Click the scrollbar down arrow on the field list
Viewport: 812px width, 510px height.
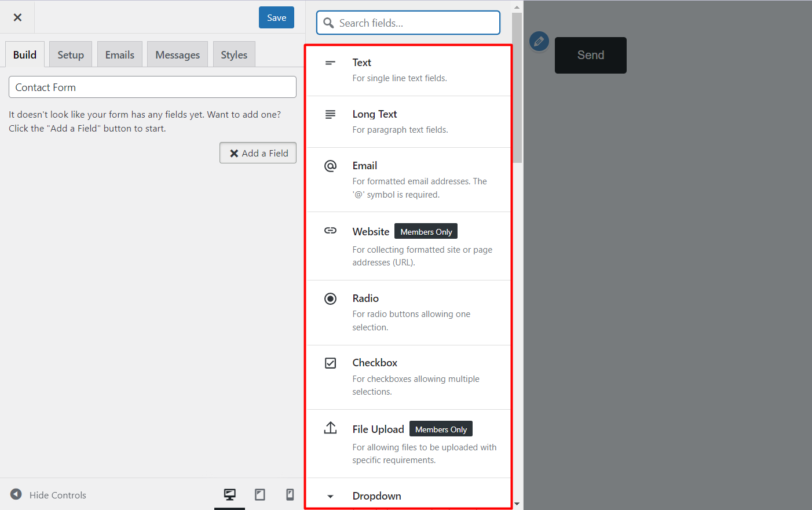coord(517,504)
